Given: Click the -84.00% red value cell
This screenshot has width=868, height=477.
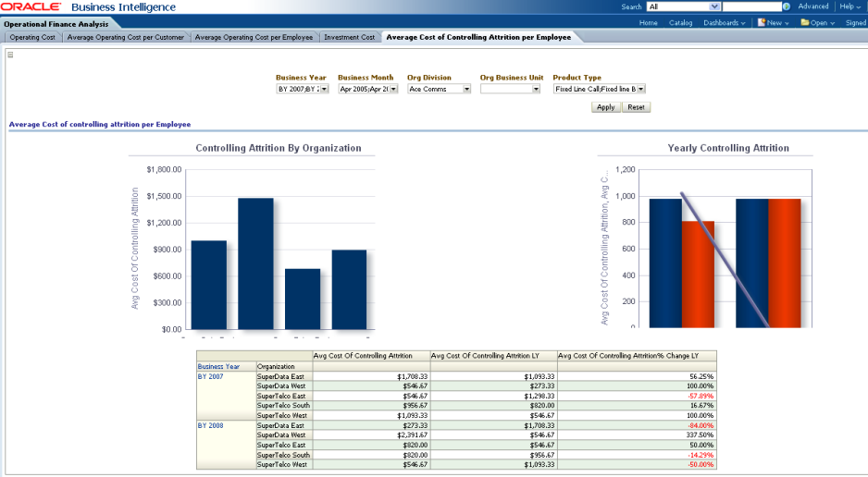Looking at the screenshot, I should tap(637, 425).
